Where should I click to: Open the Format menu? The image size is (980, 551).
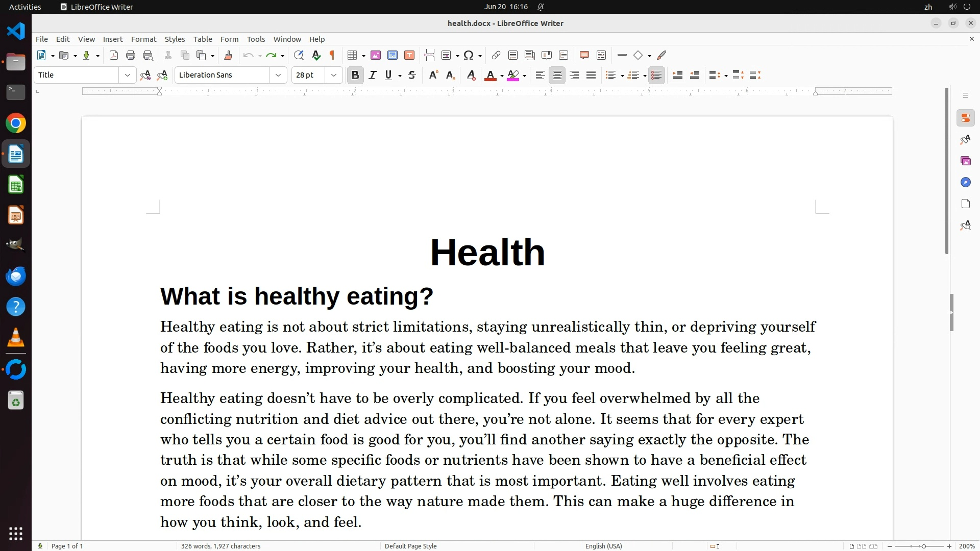(x=143, y=39)
